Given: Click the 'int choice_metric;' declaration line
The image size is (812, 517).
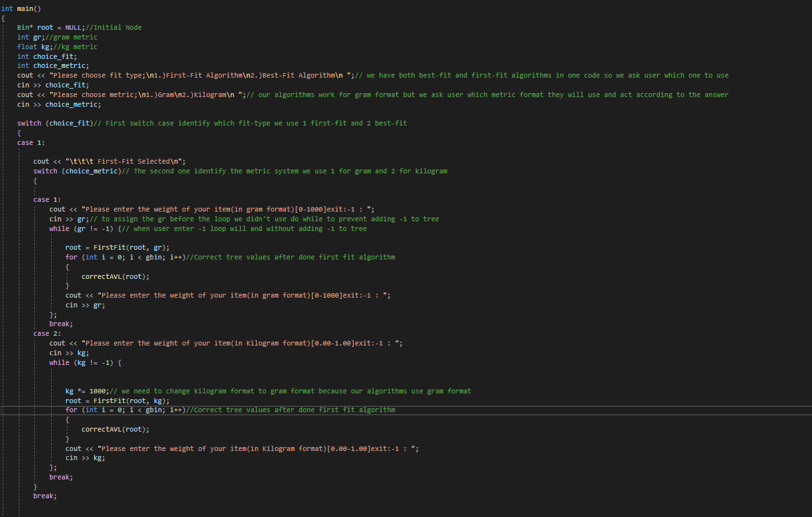Looking at the screenshot, I should pos(53,66).
